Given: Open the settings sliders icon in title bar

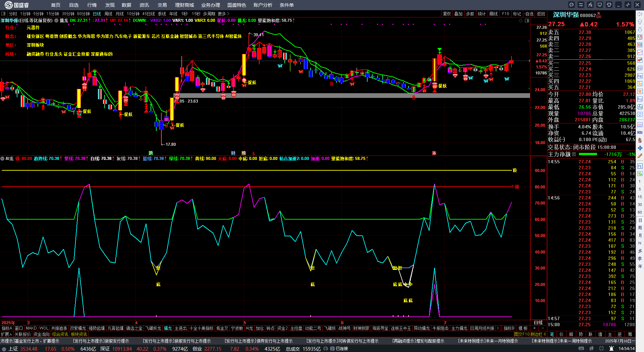Looking at the screenshot, I should pos(581,5).
